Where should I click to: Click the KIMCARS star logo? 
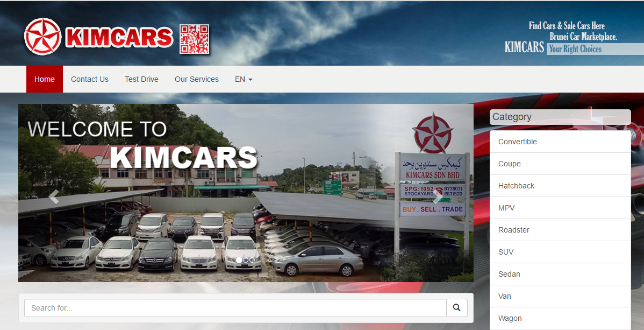[43, 37]
